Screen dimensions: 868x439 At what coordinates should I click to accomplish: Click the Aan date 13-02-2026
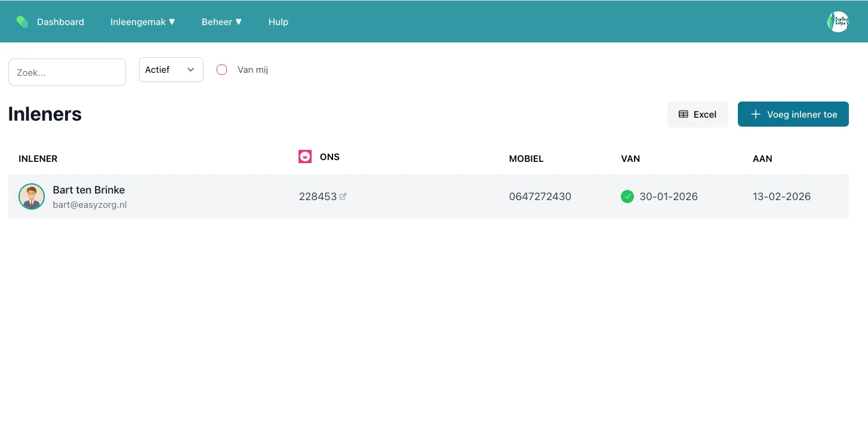781,197
